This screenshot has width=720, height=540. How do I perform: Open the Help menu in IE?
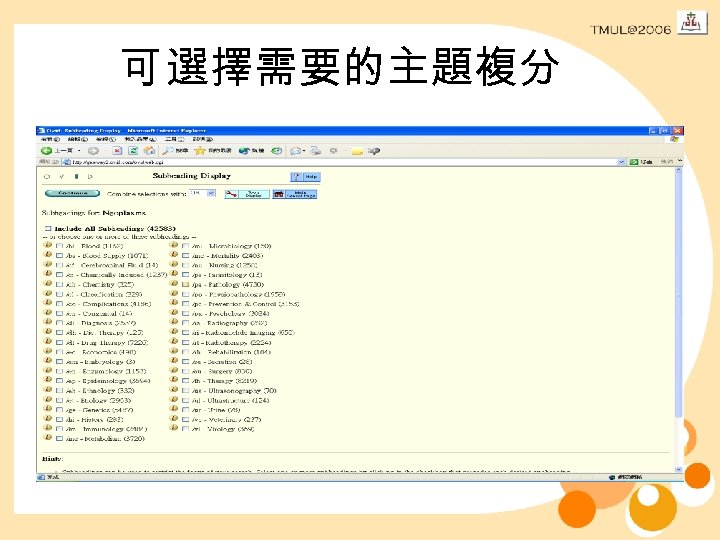202,139
